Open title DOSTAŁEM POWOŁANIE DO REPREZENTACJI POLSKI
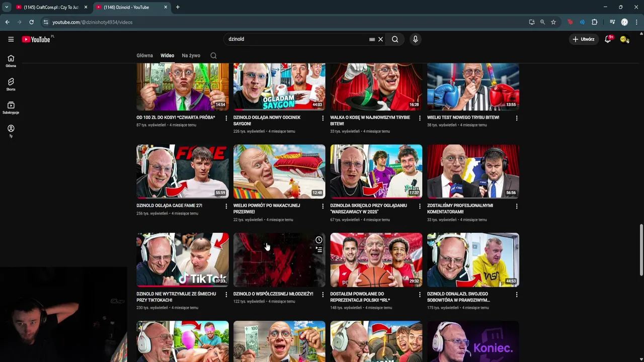 coord(360,297)
